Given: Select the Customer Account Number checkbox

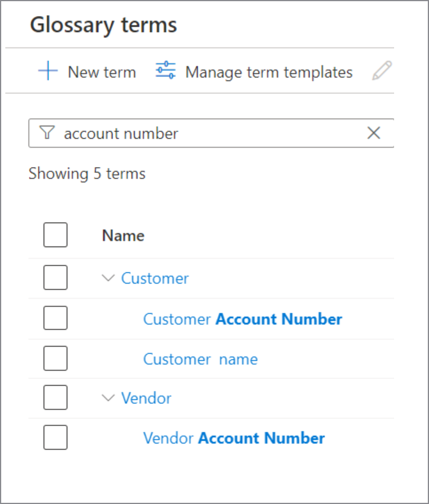Looking at the screenshot, I should (x=55, y=319).
